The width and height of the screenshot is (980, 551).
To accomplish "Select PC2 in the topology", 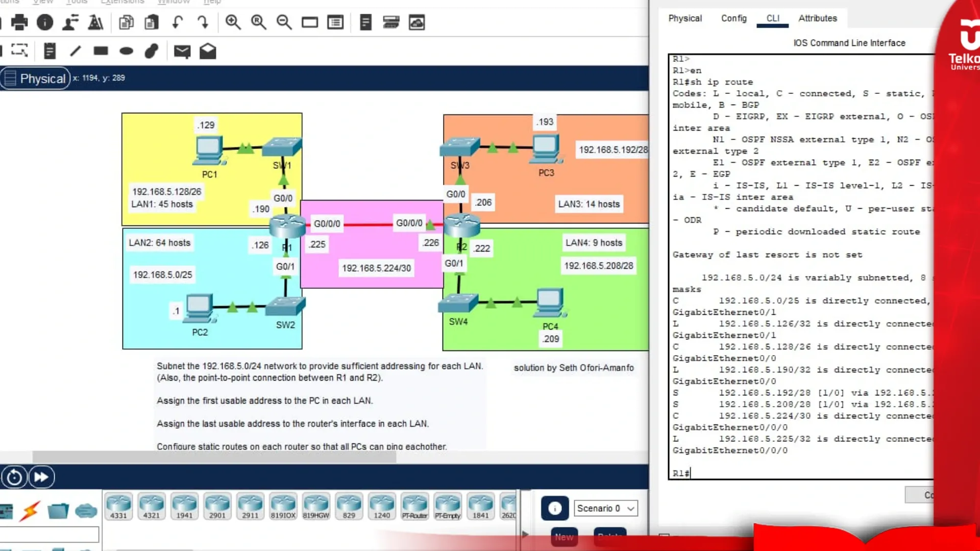I will coord(200,309).
